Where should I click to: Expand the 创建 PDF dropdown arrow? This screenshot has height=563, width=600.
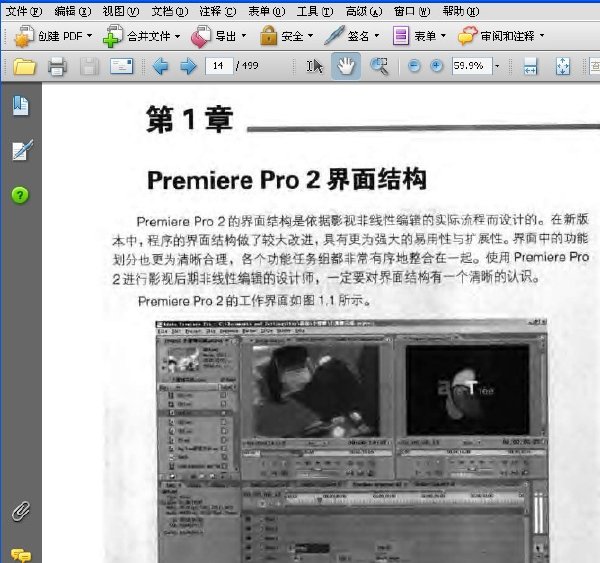coord(90,36)
